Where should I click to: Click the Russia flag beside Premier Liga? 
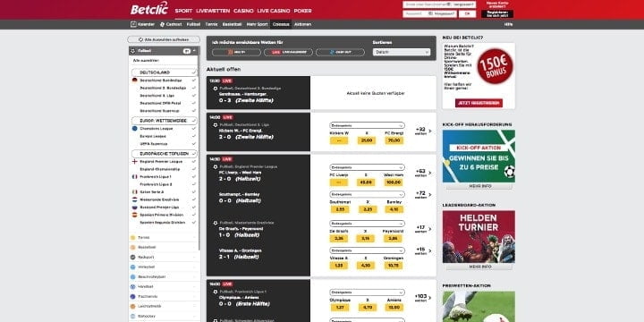pyautogui.click(x=134, y=208)
